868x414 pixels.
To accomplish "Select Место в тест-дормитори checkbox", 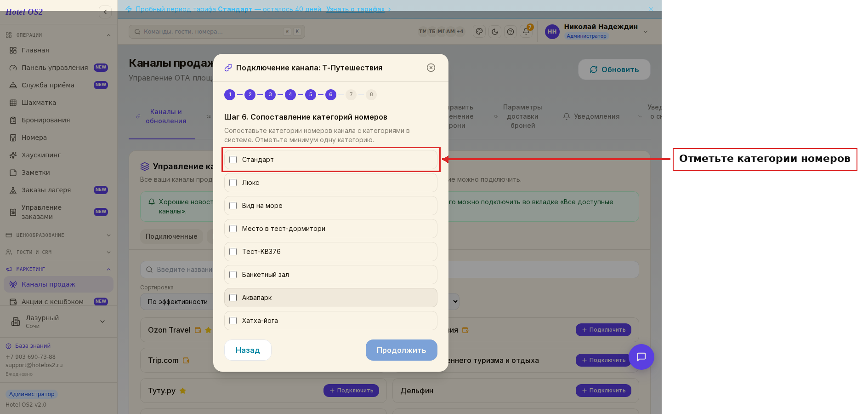I will tap(233, 229).
